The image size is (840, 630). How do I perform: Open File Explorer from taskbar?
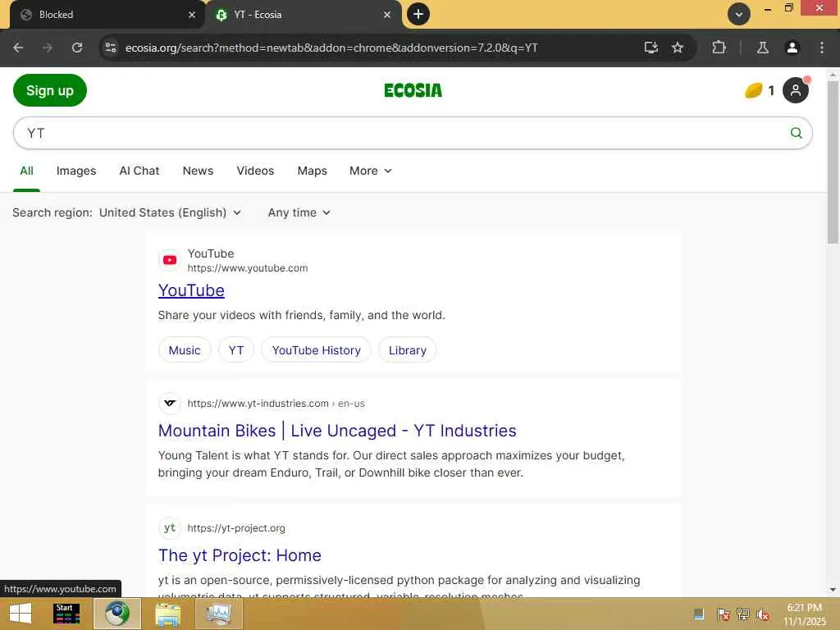(x=167, y=614)
